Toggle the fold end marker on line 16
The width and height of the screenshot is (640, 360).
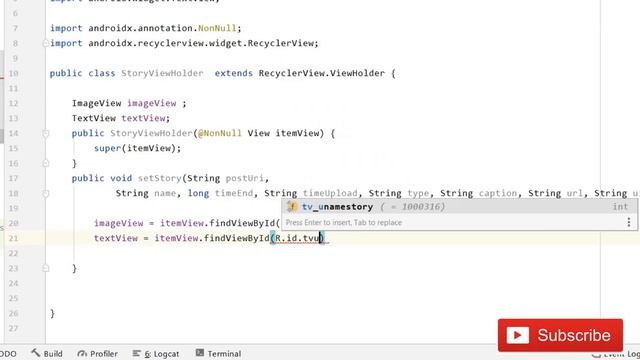tap(46, 163)
